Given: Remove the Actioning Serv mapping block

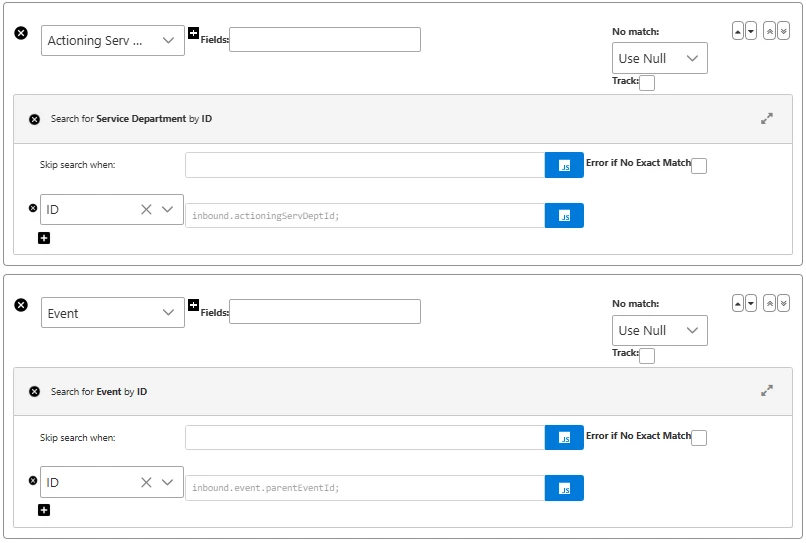Looking at the screenshot, I should click(21, 33).
